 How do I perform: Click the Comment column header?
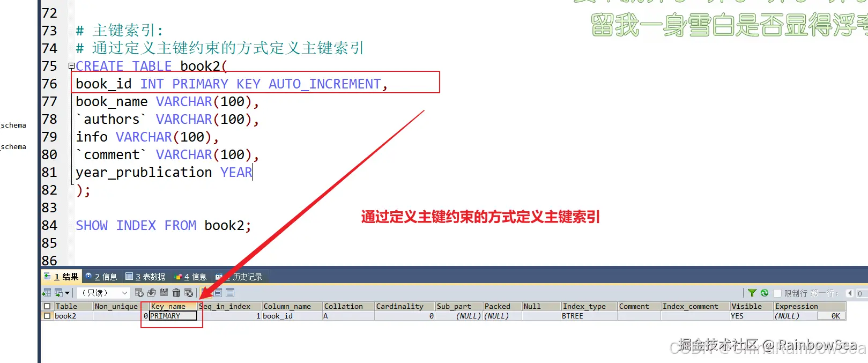639,306
